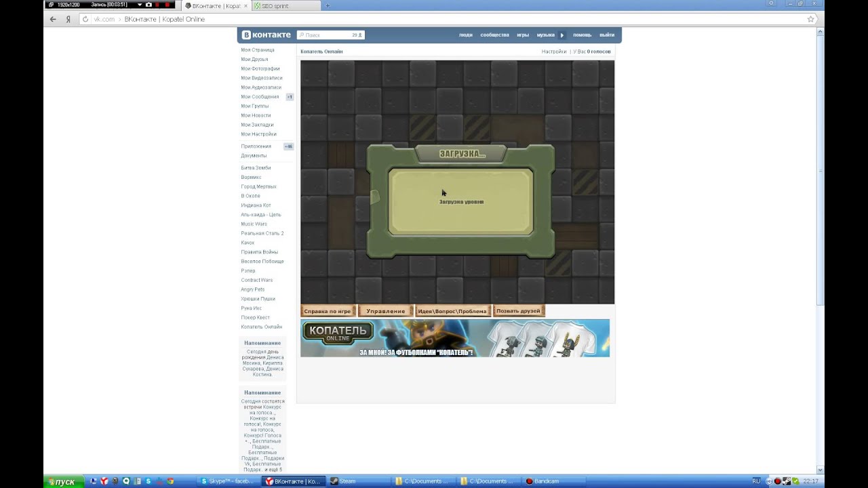Reload page with the refresh icon
Image resolution: width=868 pixels, height=488 pixels.
[x=85, y=20]
